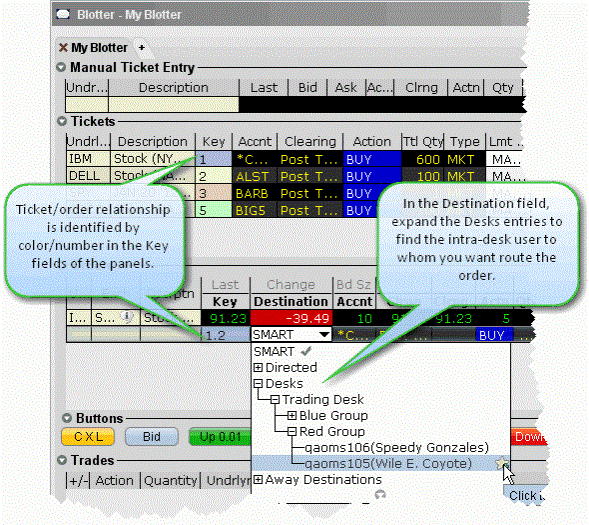Collapse the Tickets section
589x525 pixels.
(62, 121)
